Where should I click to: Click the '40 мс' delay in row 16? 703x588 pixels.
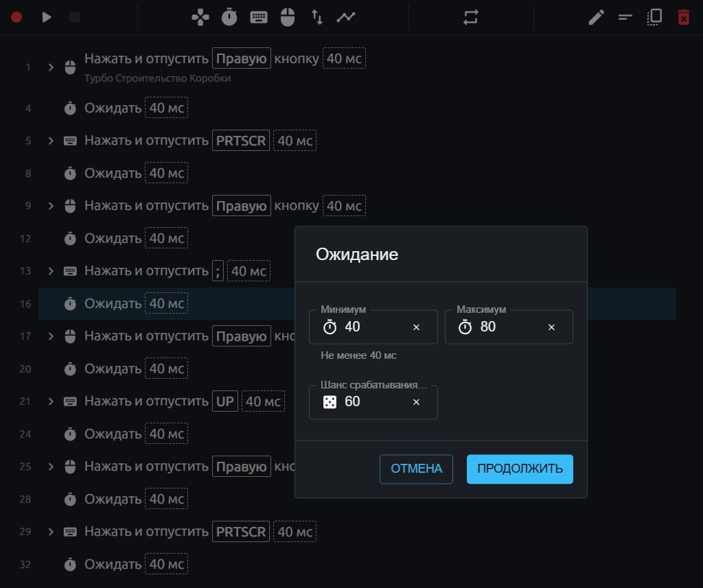tap(166, 303)
